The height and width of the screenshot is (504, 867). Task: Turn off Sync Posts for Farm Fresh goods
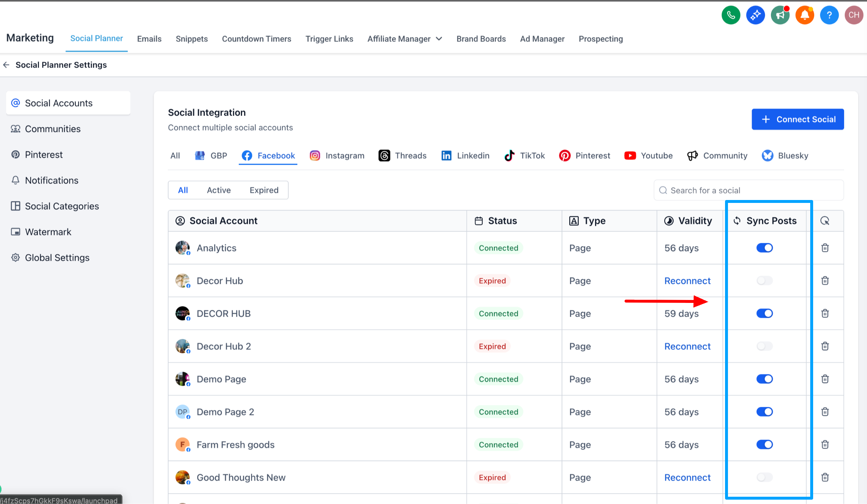(x=764, y=444)
